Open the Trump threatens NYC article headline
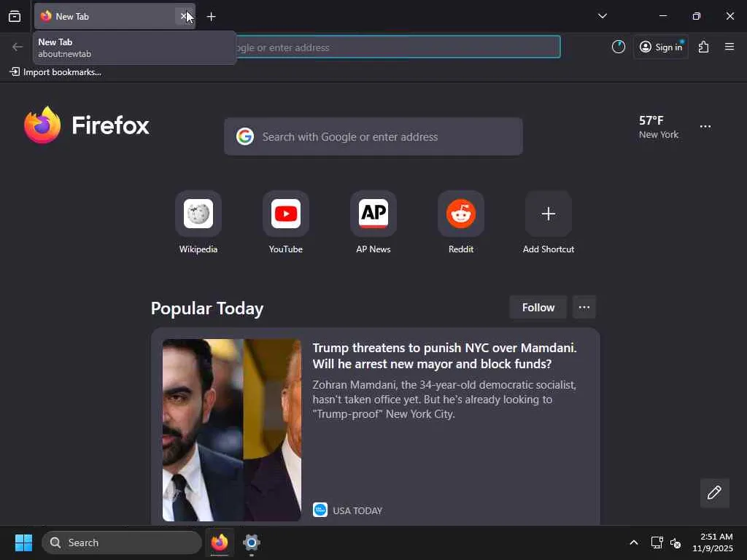 [x=444, y=356]
